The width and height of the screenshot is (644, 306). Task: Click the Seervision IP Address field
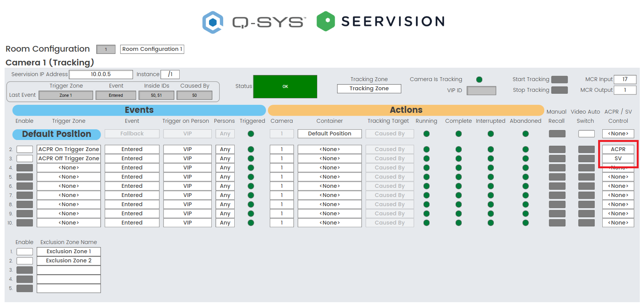(101, 74)
